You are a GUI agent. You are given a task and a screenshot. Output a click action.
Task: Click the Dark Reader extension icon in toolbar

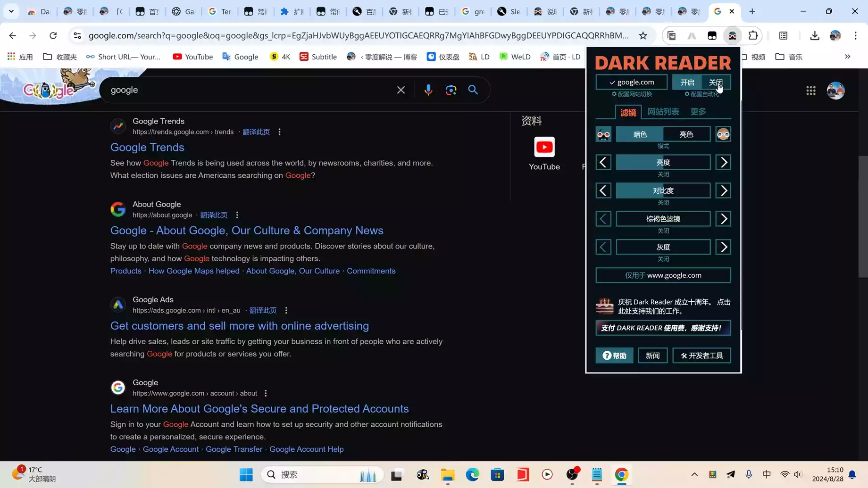point(732,36)
